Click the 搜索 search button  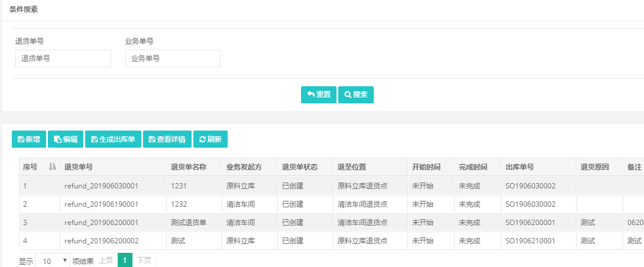point(355,95)
